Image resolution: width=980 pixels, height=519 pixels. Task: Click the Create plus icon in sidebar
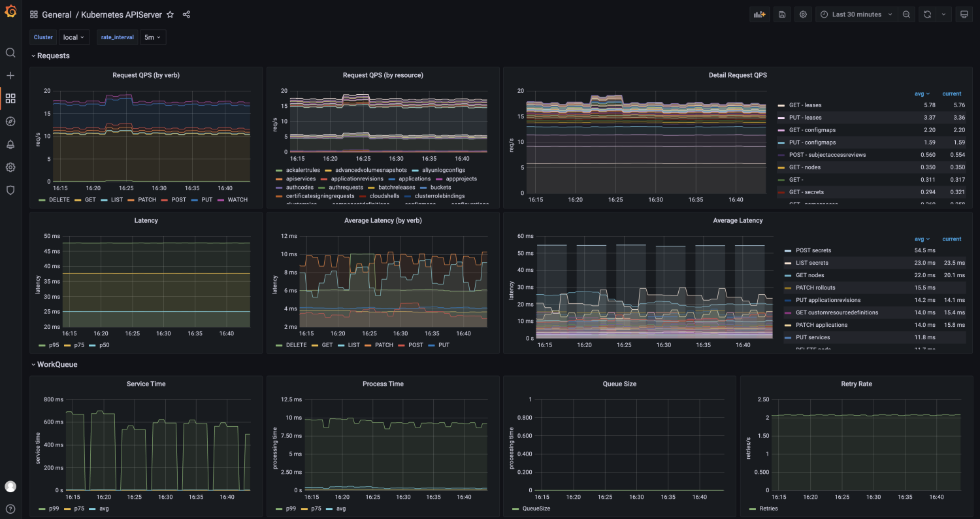click(10, 76)
